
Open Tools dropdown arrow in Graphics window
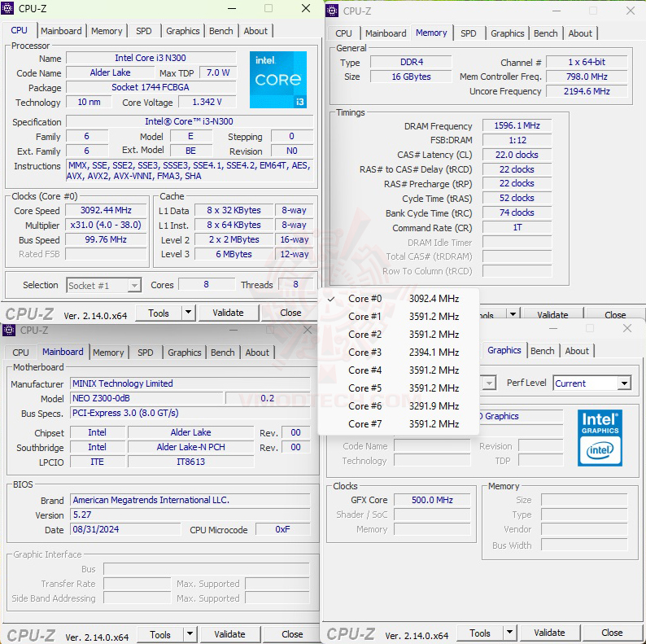pos(509,632)
